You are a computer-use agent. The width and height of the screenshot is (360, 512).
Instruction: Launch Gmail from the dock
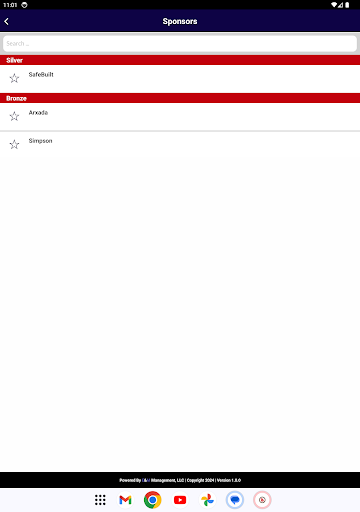(125, 500)
